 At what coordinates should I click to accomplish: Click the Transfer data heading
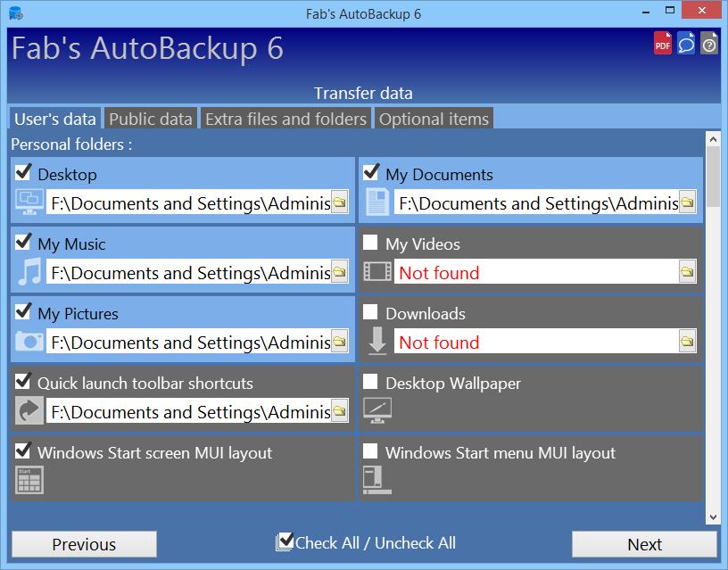[x=363, y=93]
